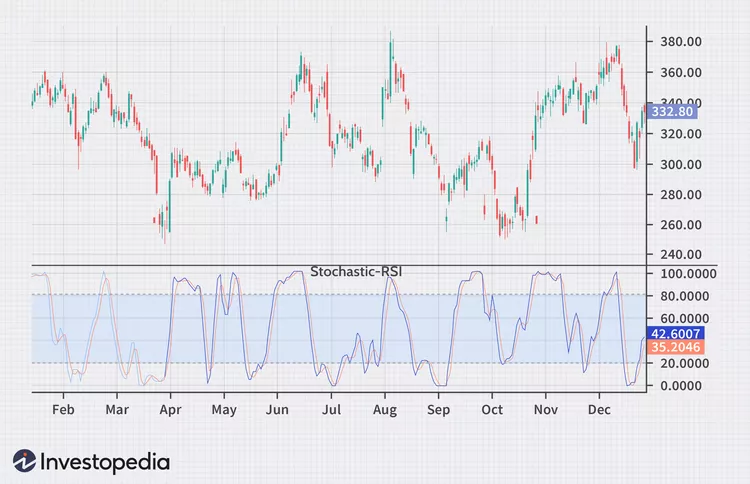Select the Oct label on time axis

492,410
